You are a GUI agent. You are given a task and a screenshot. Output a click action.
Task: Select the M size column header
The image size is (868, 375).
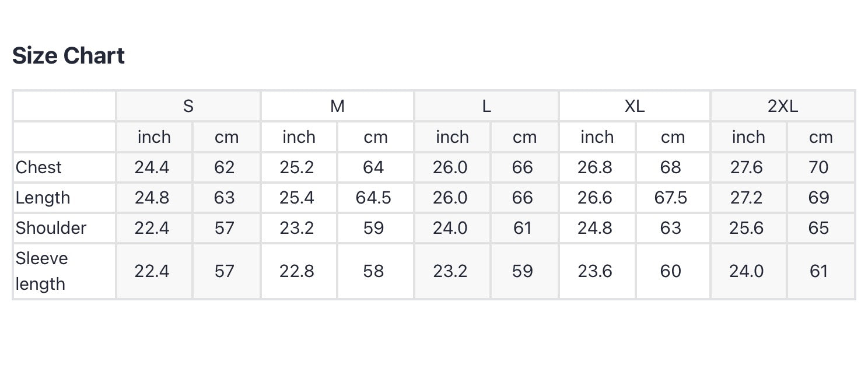[337, 106]
